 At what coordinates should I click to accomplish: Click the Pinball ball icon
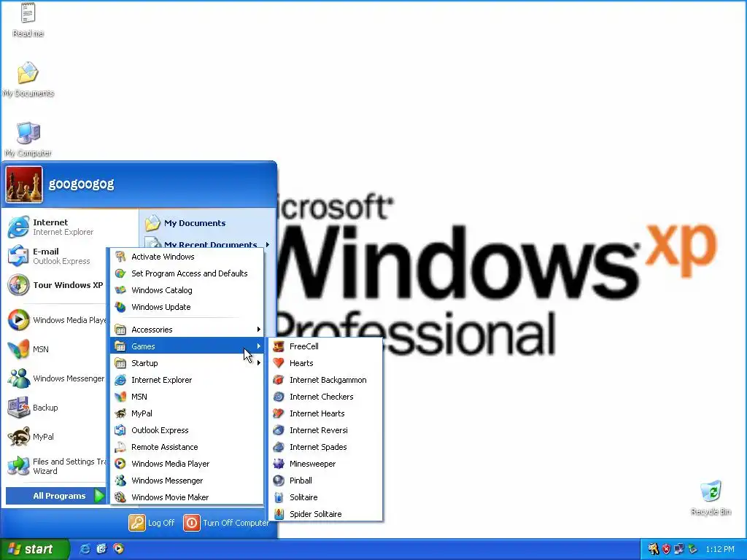(x=279, y=481)
